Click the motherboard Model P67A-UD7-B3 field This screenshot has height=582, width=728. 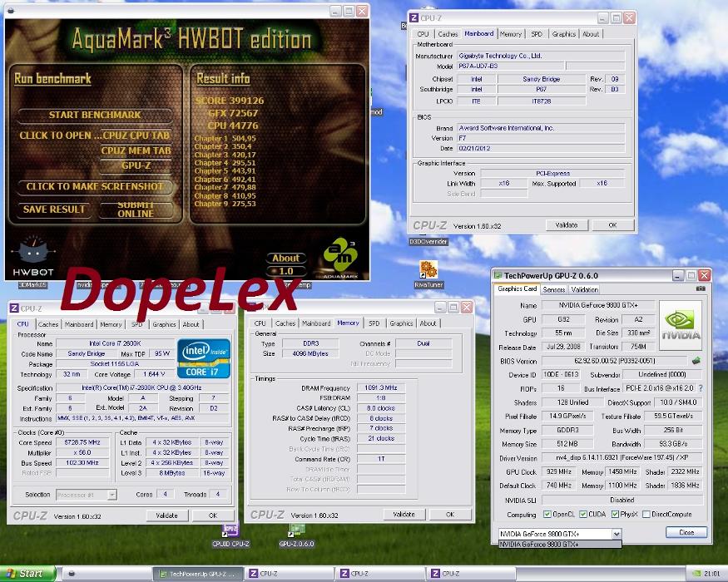coord(511,66)
